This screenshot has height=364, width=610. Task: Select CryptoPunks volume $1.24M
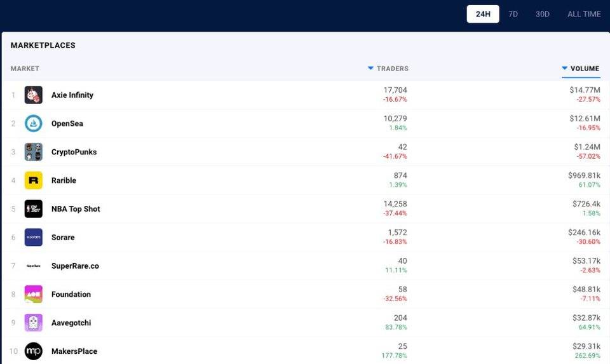click(x=587, y=147)
